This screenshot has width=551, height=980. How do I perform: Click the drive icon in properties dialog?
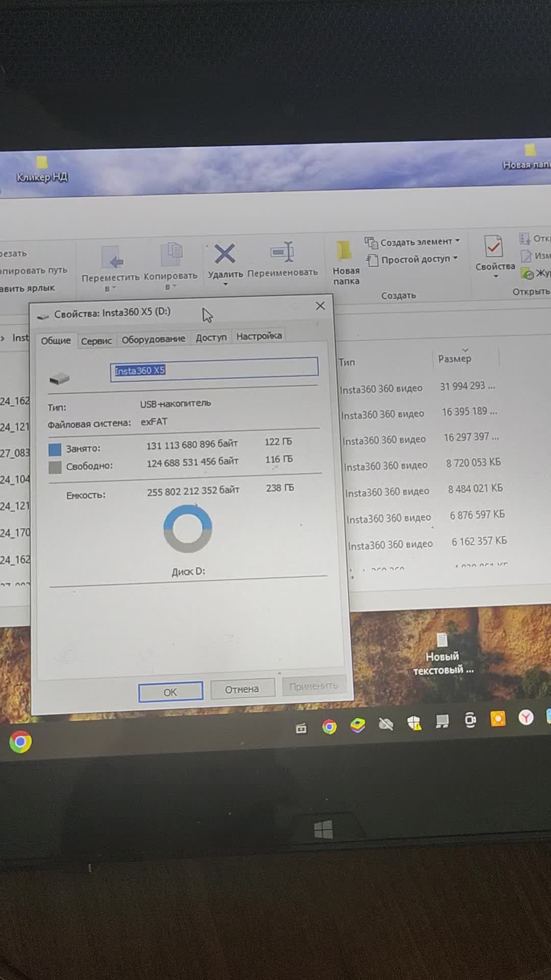tap(60, 379)
